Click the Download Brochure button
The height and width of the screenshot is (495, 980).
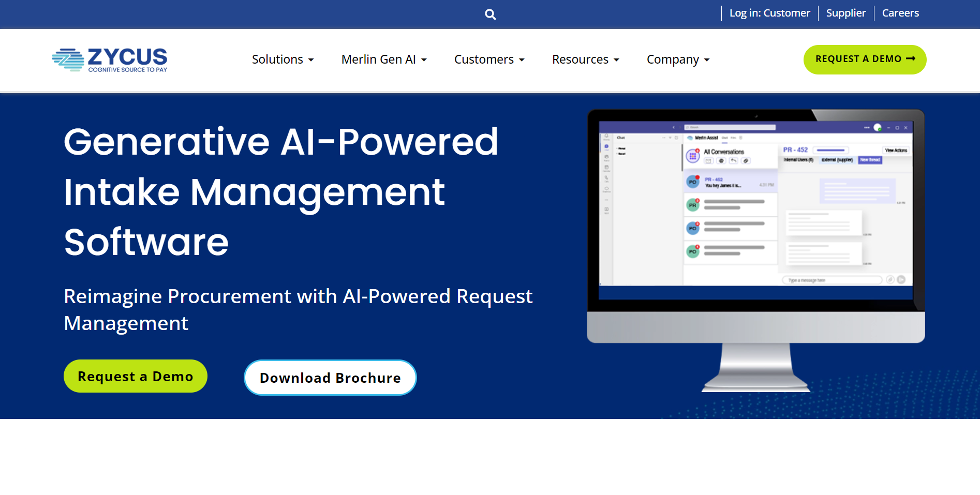click(330, 378)
